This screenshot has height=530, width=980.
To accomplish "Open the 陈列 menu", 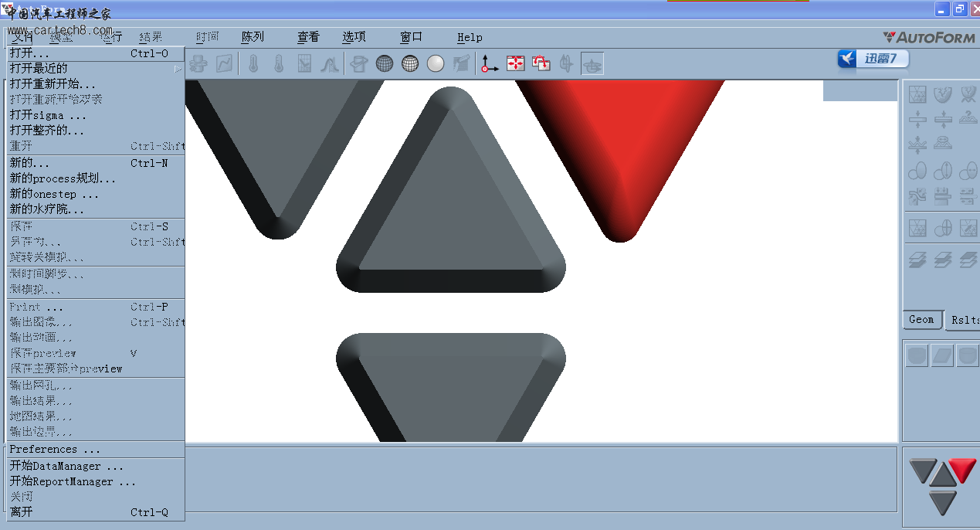I will pos(253,37).
